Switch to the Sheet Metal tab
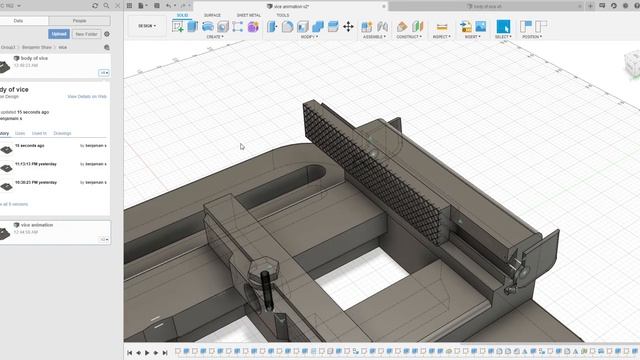 (249, 15)
